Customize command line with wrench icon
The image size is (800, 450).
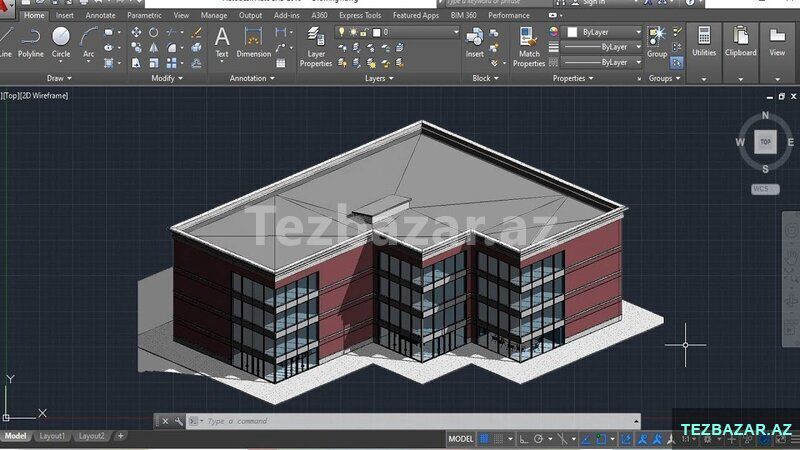click(x=178, y=421)
